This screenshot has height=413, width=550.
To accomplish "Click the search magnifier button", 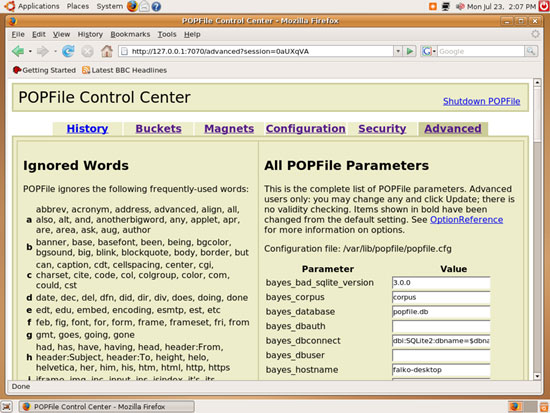I will click(x=531, y=51).
